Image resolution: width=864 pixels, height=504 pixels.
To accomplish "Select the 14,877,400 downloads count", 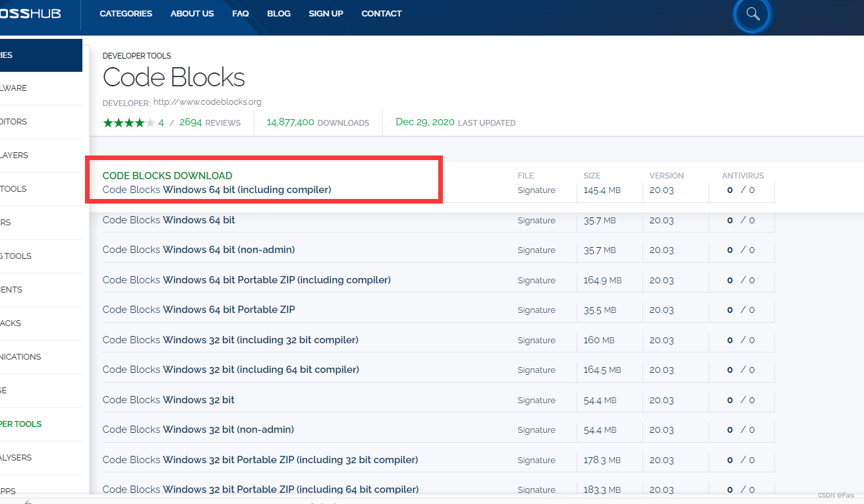I will click(x=291, y=123).
